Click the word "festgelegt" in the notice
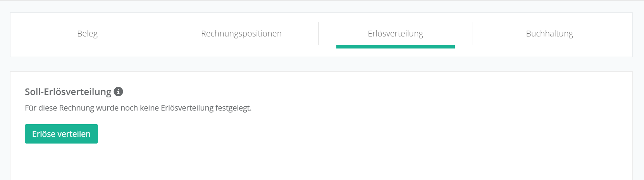 point(233,108)
